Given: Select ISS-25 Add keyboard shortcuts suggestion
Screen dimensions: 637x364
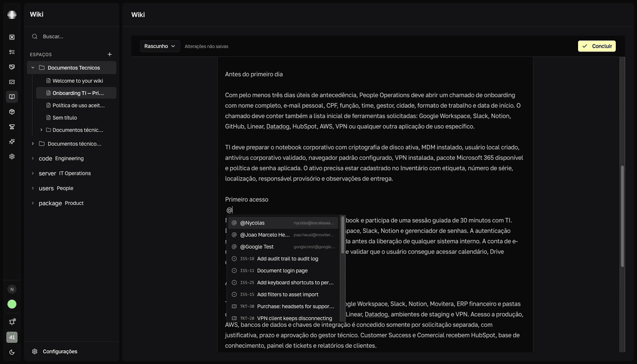Looking at the screenshot, I should (x=283, y=282).
